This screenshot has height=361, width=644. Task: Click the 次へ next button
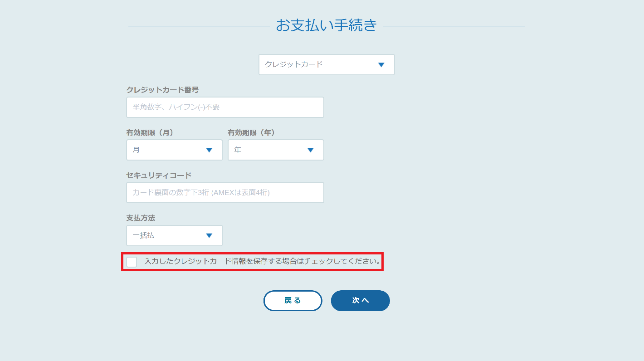[x=361, y=301]
